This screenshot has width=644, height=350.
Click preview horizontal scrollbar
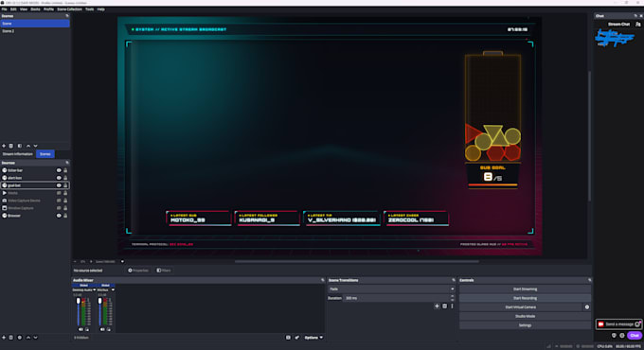pyautogui.click(x=356, y=261)
